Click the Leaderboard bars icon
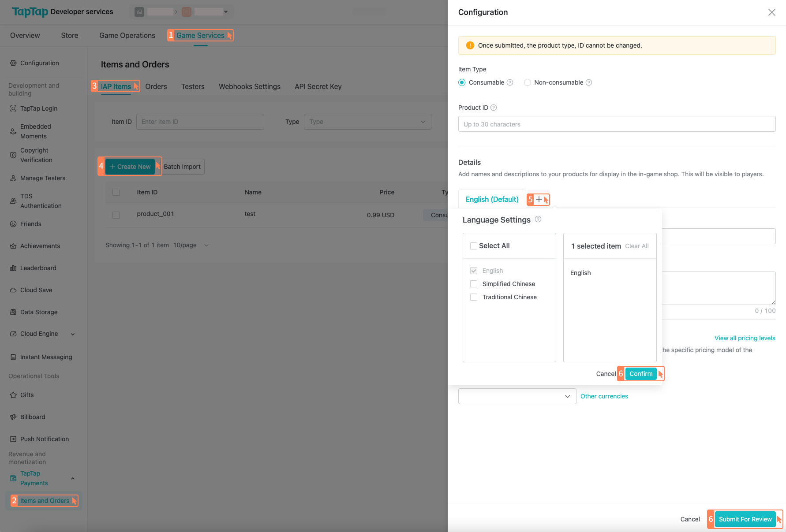The width and height of the screenshot is (786, 532). click(13, 268)
